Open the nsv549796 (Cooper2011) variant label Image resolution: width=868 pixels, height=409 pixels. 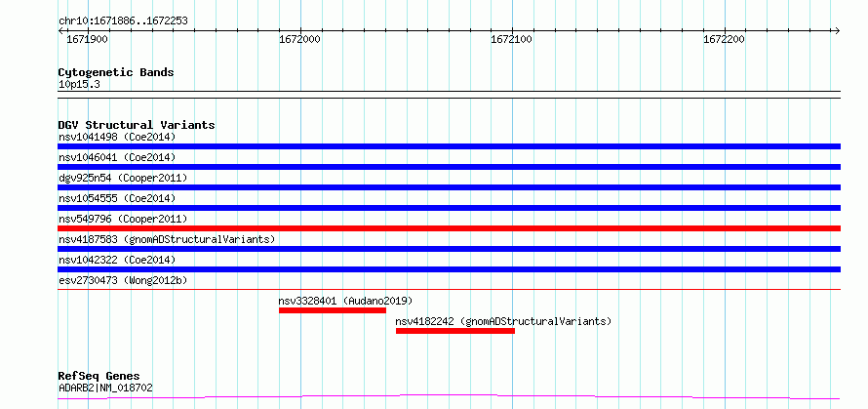(x=123, y=219)
